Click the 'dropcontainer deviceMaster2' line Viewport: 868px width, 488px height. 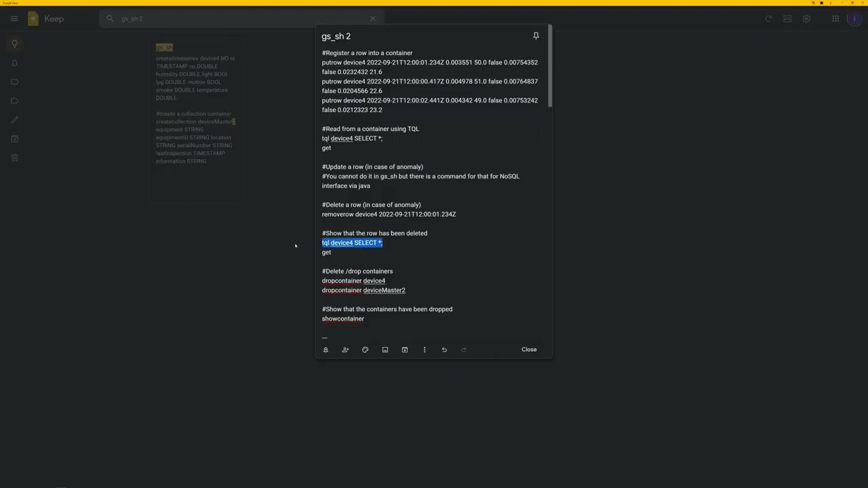363,290
